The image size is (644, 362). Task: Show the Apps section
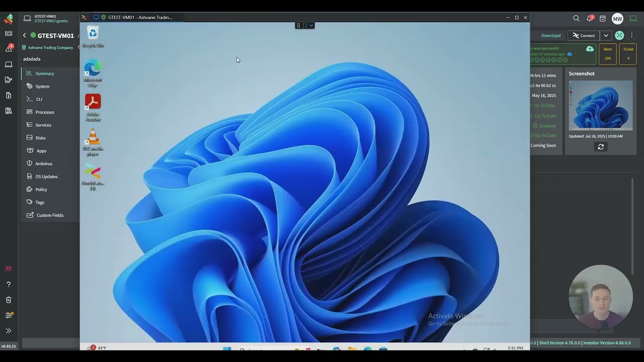pyautogui.click(x=50, y=151)
